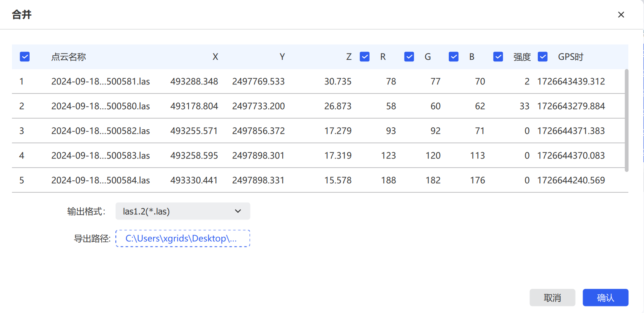Click Z value 17.279
The width and height of the screenshot is (644, 313).
click(x=338, y=131)
